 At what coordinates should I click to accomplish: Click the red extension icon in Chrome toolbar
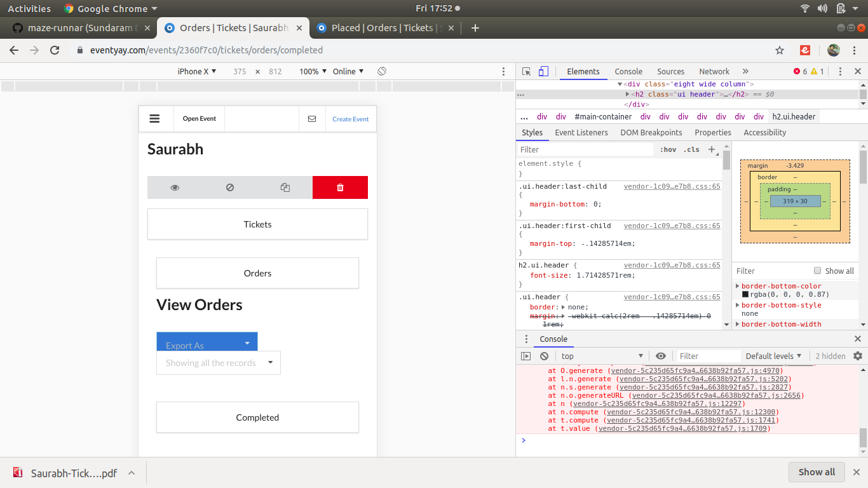[x=805, y=50]
